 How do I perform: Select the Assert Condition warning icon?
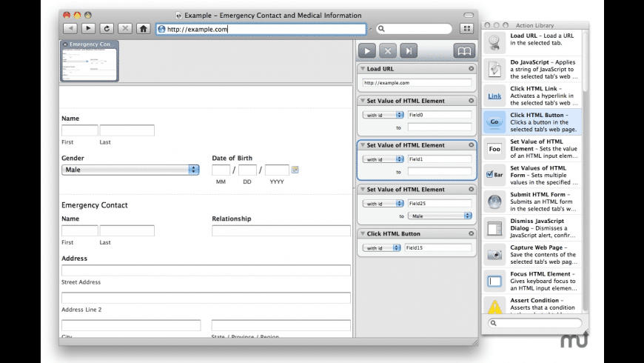[494, 306]
